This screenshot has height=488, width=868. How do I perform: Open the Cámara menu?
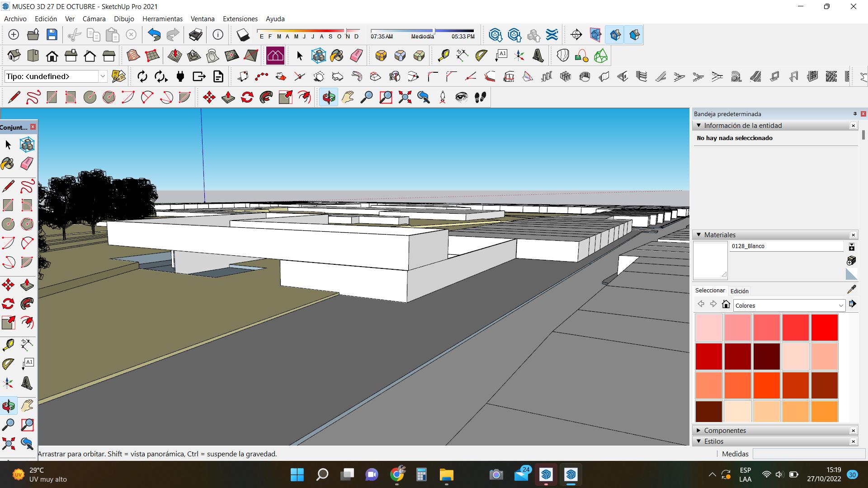click(94, 19)
